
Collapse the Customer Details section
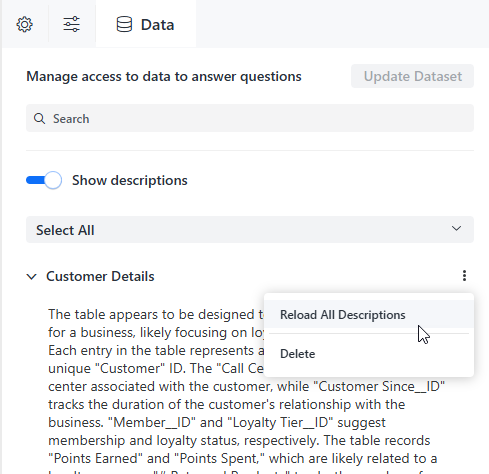click(32, 276)
